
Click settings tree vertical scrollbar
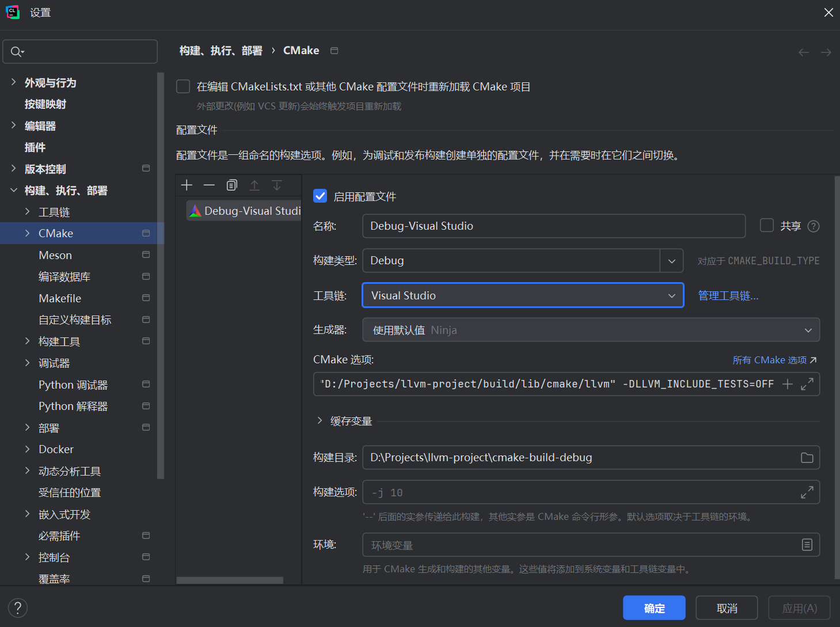pos(160,275)
